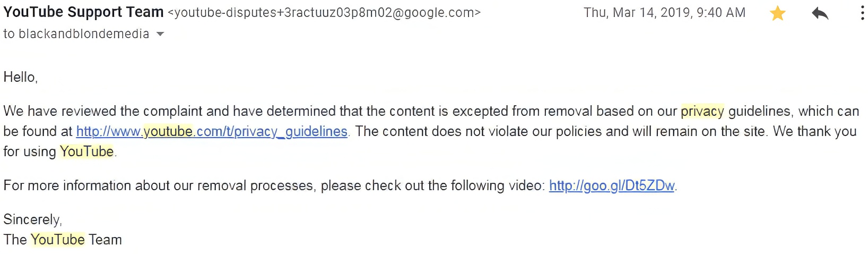Click the recipient text 'to blackandblondemedia'

coord(76,34)
